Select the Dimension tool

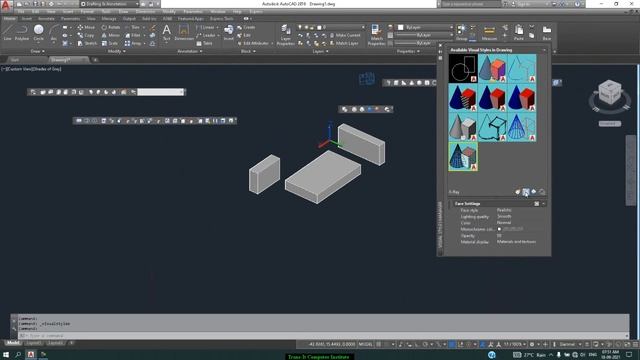click(184, 32)
